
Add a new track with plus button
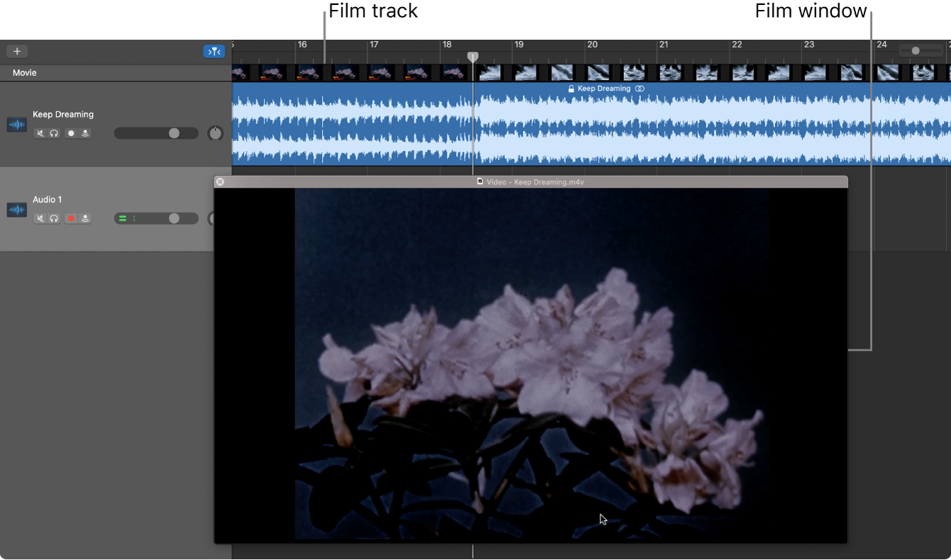tap(16, 50)
